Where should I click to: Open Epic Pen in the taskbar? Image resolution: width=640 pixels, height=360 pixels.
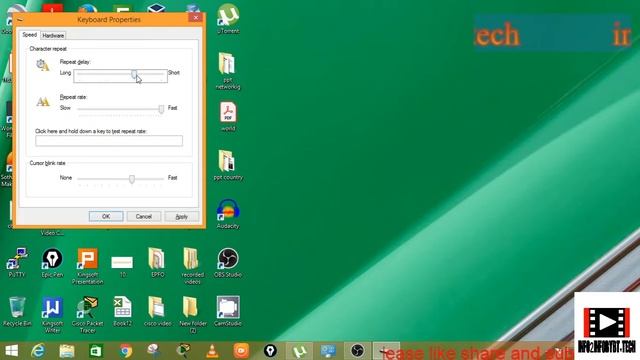[270, 351]
